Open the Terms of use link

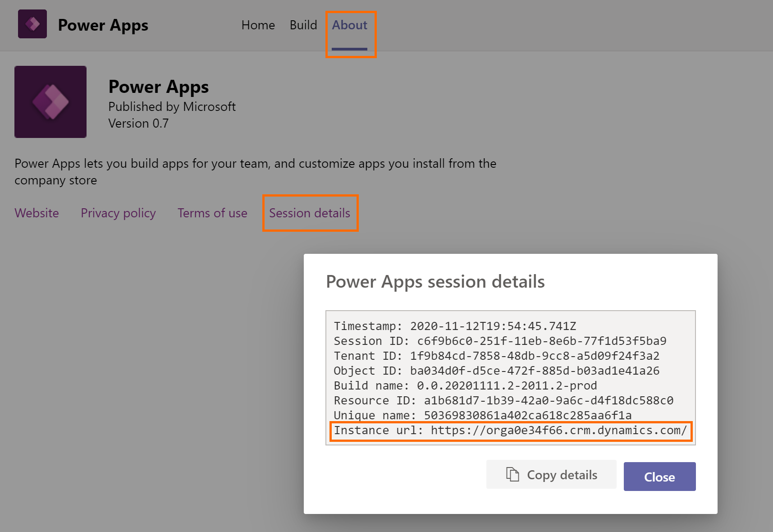click(x=212, y=213)
